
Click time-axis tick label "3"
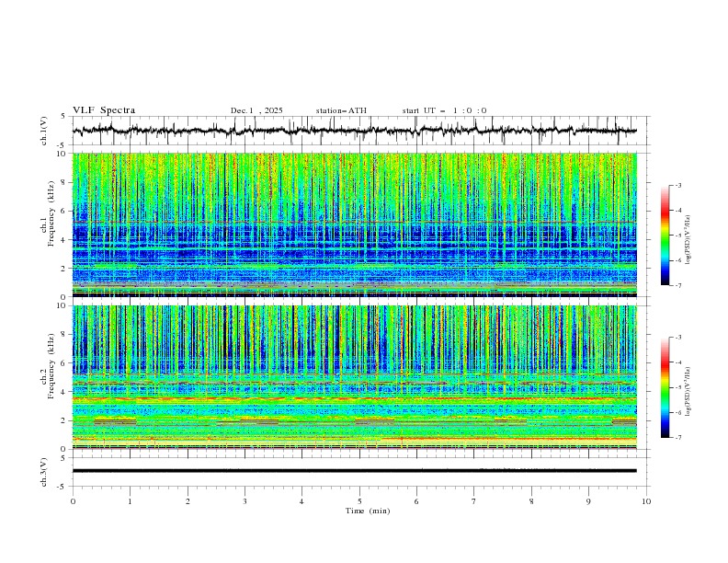click(x=245, y=501)
